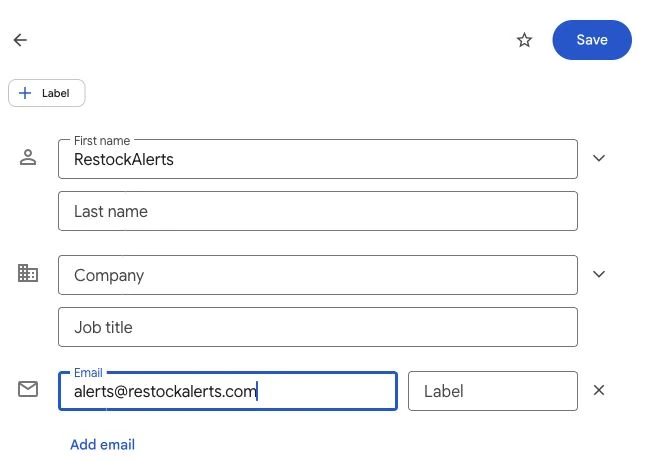Open the email Label combo box

coord(492,391)
